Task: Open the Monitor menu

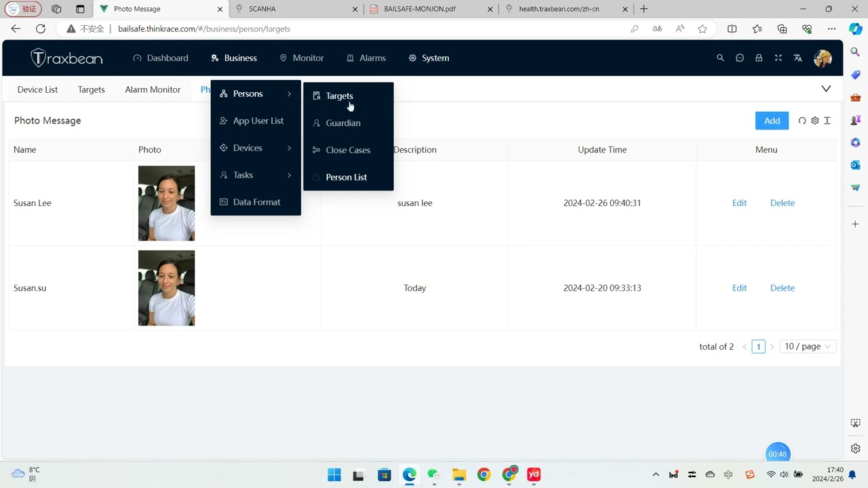Action: tap(302, 58)
